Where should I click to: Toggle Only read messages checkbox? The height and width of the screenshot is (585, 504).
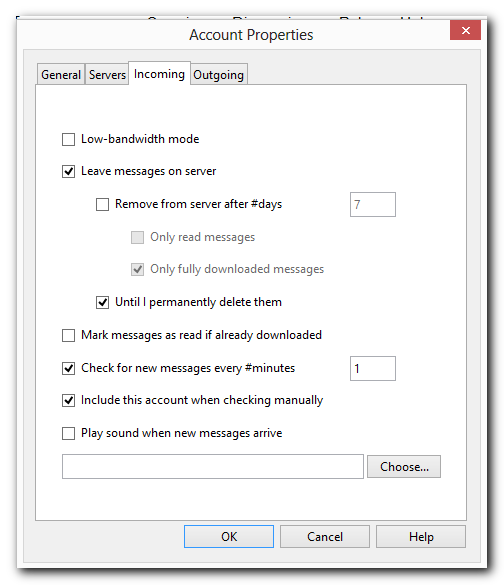pyautogui.click(x=137, y=237)
